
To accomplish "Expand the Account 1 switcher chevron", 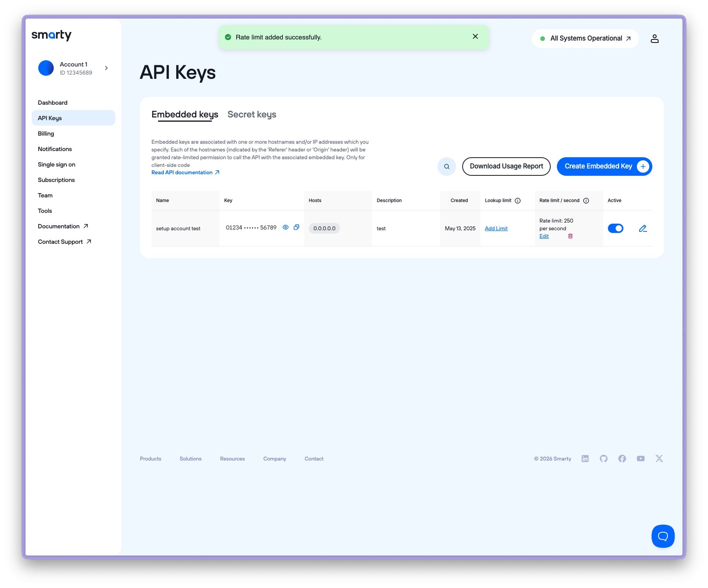I will pyautogui.click(x=106, y=68).
